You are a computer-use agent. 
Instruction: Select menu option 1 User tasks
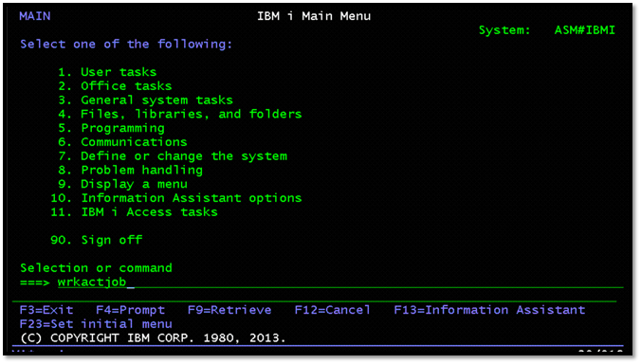107,72
